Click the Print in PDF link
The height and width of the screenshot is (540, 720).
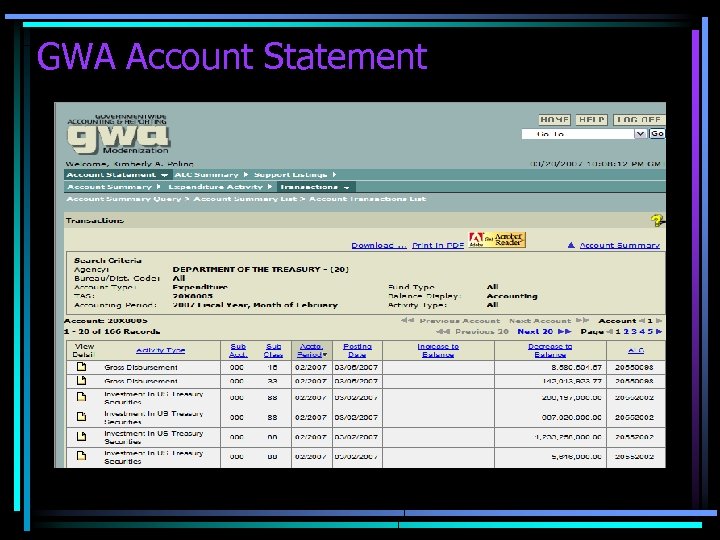[x=438, y=245]
